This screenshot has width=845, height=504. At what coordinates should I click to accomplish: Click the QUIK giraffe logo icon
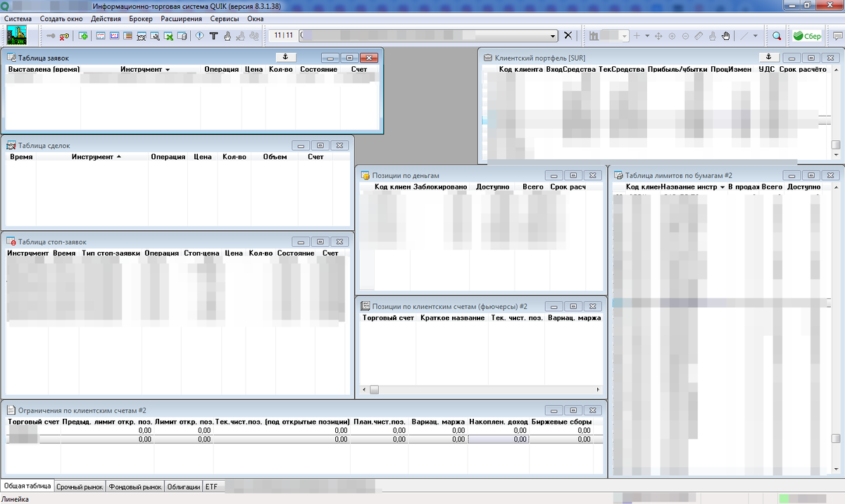[x=16, y=35]
